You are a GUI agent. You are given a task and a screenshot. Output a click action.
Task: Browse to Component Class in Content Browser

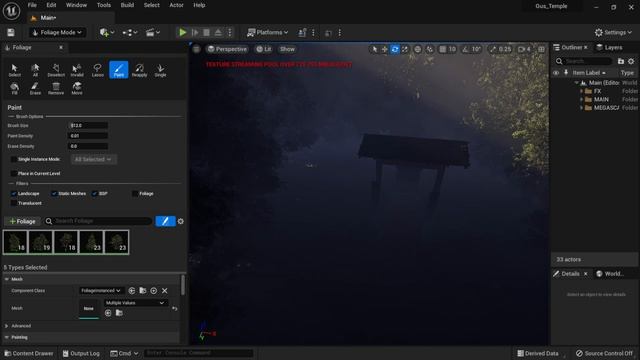click(142, 291)
